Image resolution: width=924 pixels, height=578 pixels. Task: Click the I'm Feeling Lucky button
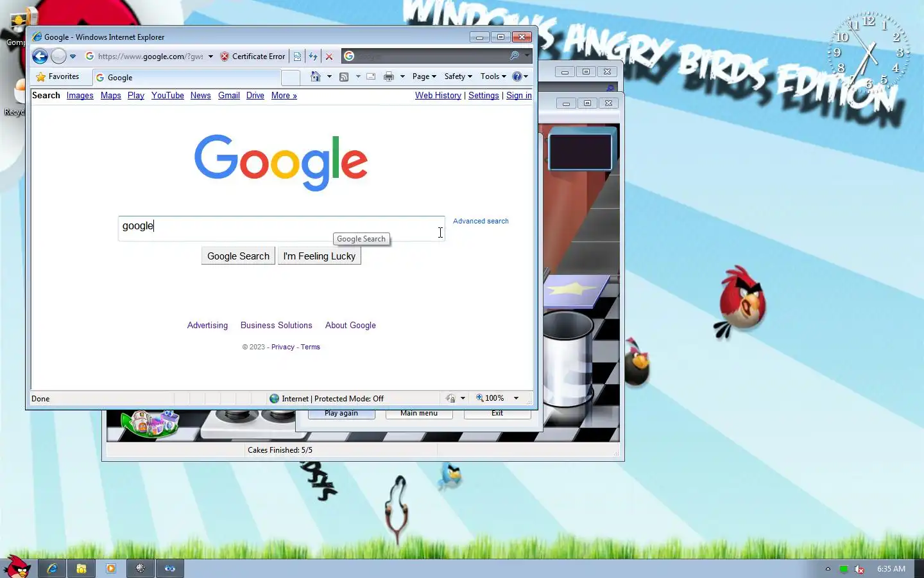coord(320,256)
